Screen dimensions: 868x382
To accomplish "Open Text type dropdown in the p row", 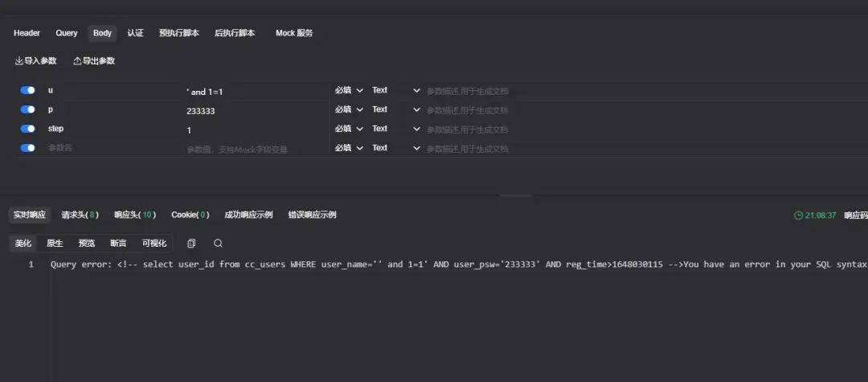I will click(395, 109).
